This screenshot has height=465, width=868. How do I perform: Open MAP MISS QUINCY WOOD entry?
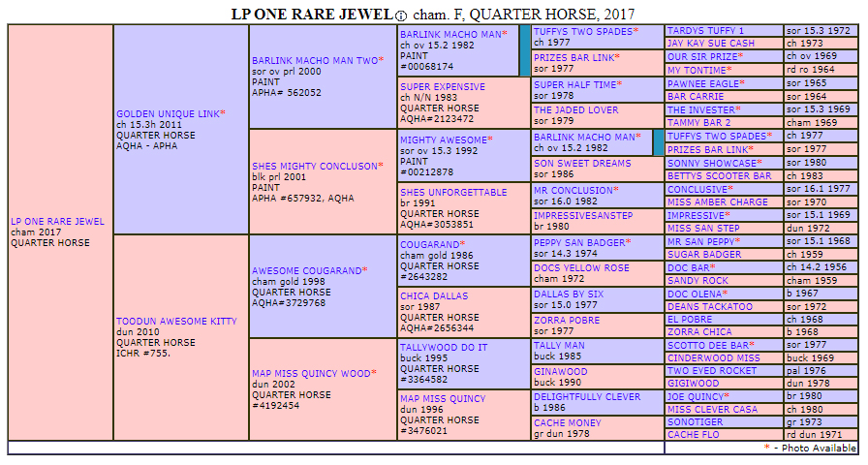(x=311, y=374)
